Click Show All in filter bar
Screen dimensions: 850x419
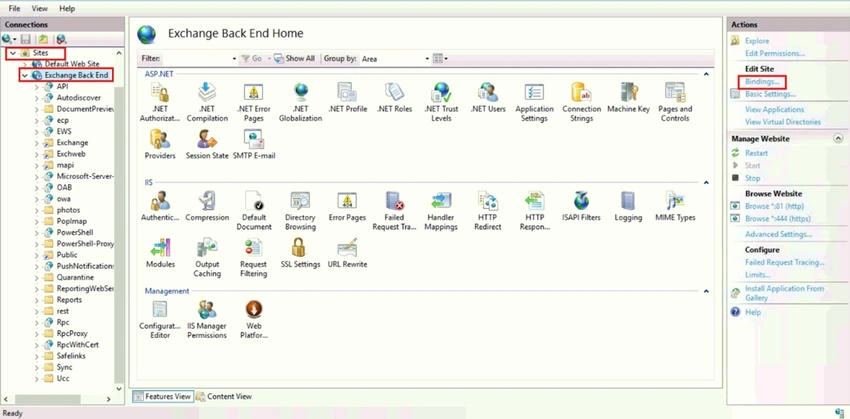(x=294, y=59)
